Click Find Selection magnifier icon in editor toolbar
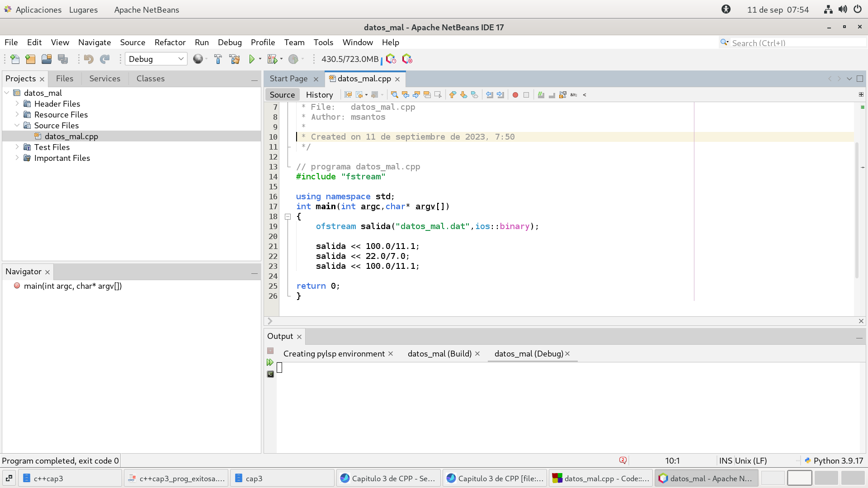The width and height of the screenshot is (868, 488). [394, 95]
